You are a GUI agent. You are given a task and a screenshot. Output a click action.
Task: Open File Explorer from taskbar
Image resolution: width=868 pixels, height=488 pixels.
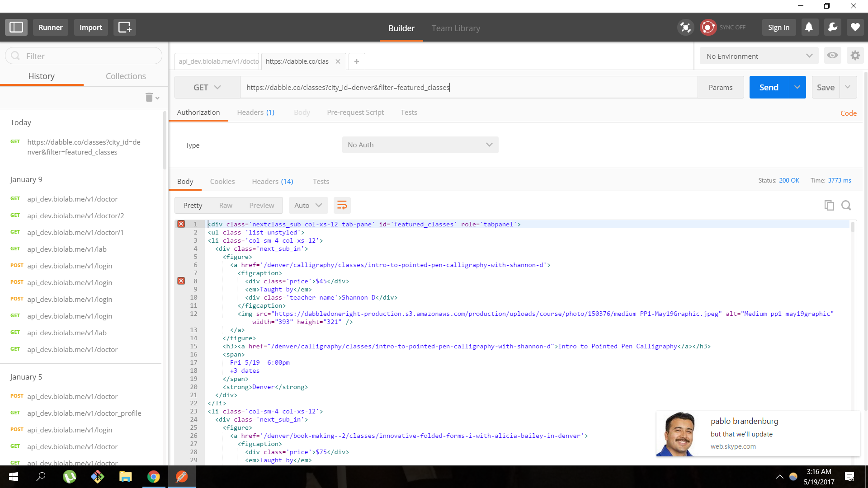pos(125,477)
